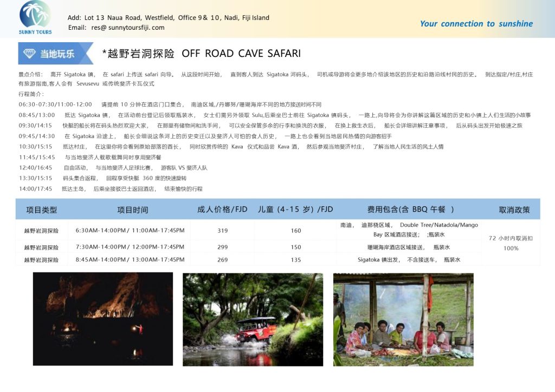Screen dimensions: 555x392
Task: Click the adult price 299 cell
Action: 223,247
